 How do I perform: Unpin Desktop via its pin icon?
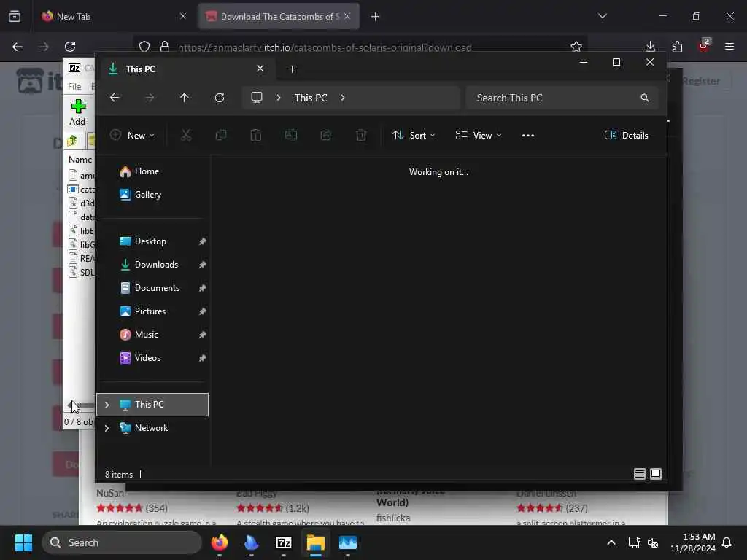(x=203, y=241)
